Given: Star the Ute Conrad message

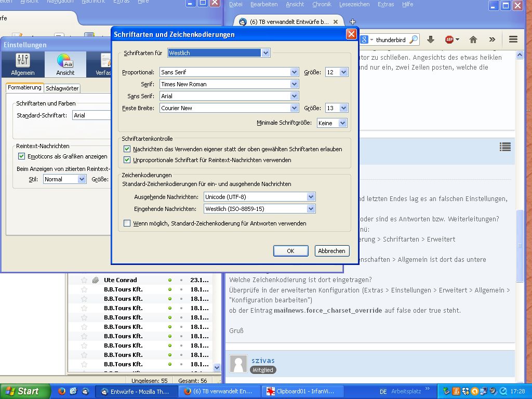Looking at the screenshot, I should click(x=84, y=280).
